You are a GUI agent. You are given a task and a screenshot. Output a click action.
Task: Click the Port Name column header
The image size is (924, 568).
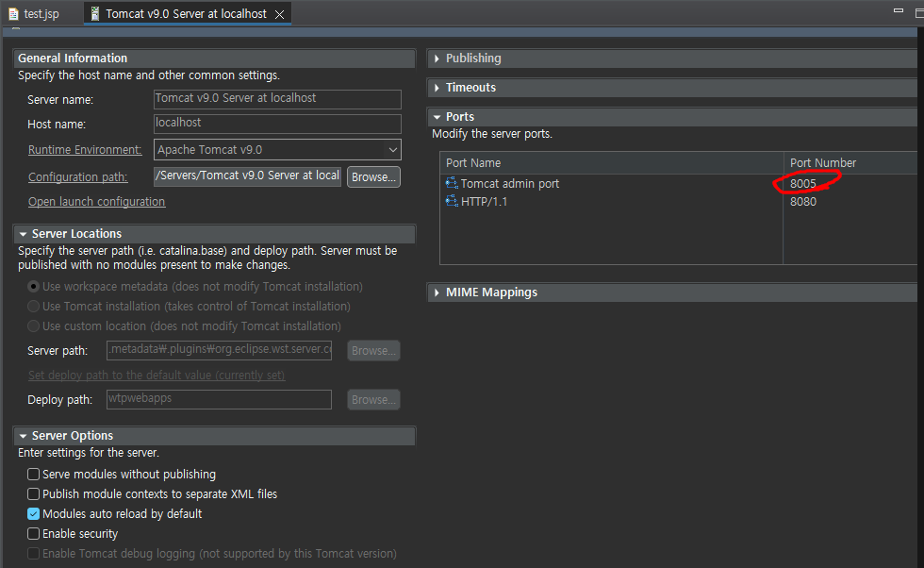tap(611, 163)
